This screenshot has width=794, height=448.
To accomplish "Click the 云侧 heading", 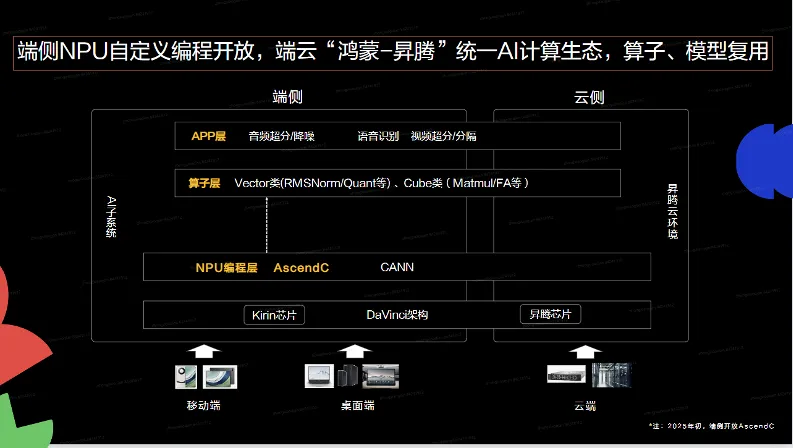I will pyautogui.click(x=589, y=96).
